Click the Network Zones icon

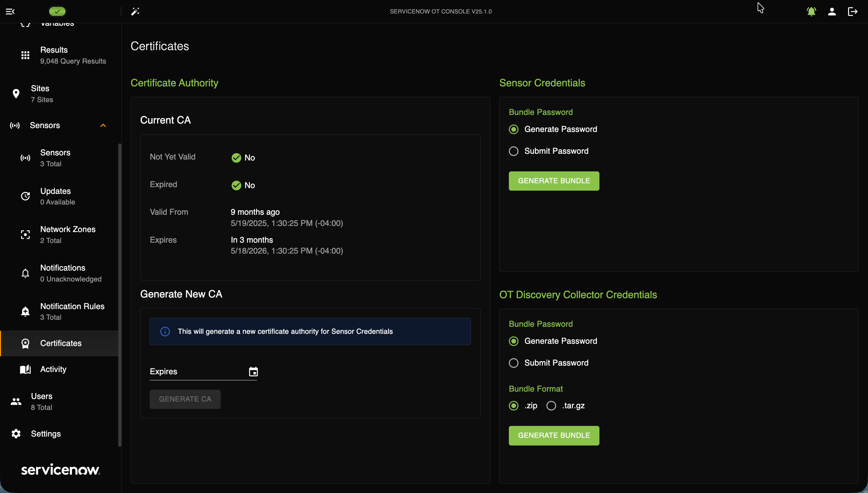[25, 235]
